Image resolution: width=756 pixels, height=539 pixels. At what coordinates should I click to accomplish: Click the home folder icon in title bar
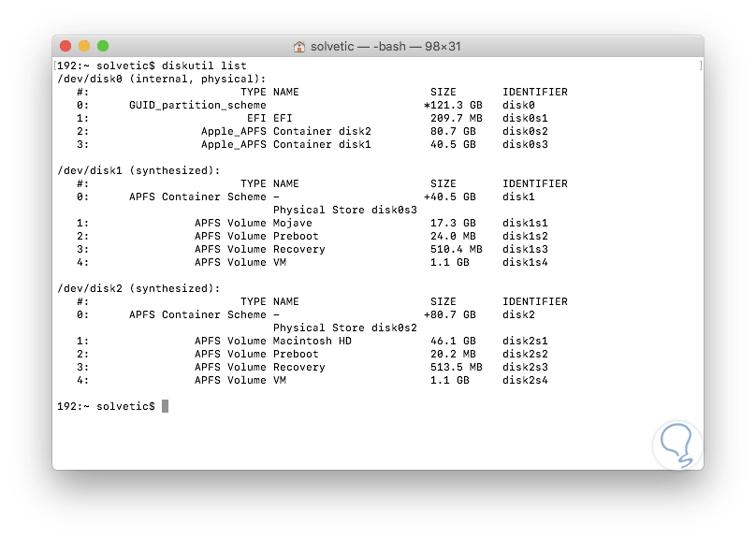point(299,46)
